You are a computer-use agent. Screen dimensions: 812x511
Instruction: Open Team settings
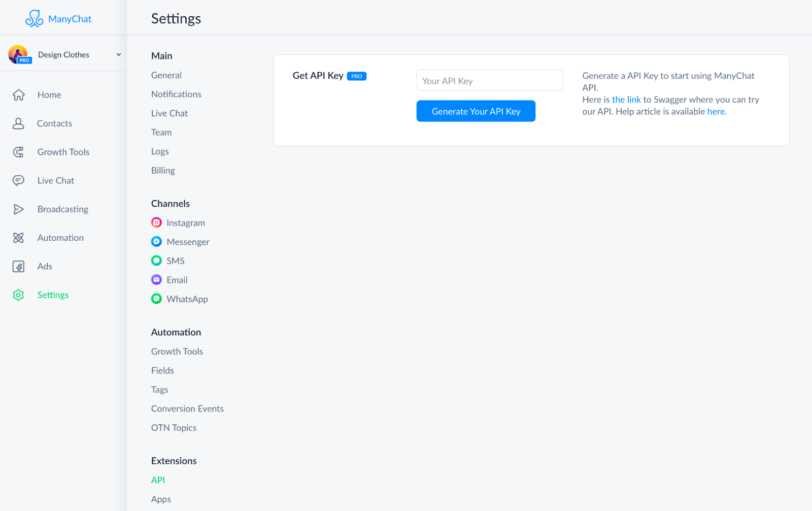point(161,132)
